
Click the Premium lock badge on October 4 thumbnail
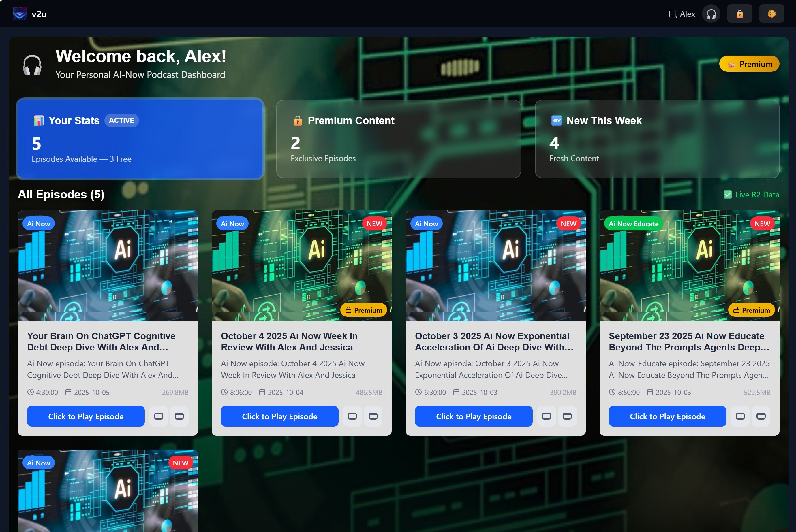[363, 310]
